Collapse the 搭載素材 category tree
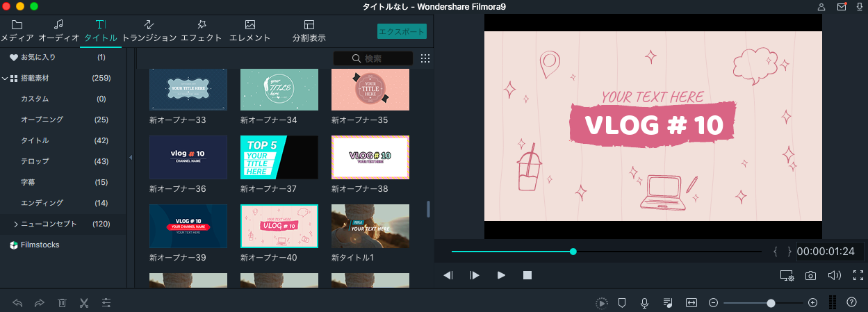 (5, 79)
